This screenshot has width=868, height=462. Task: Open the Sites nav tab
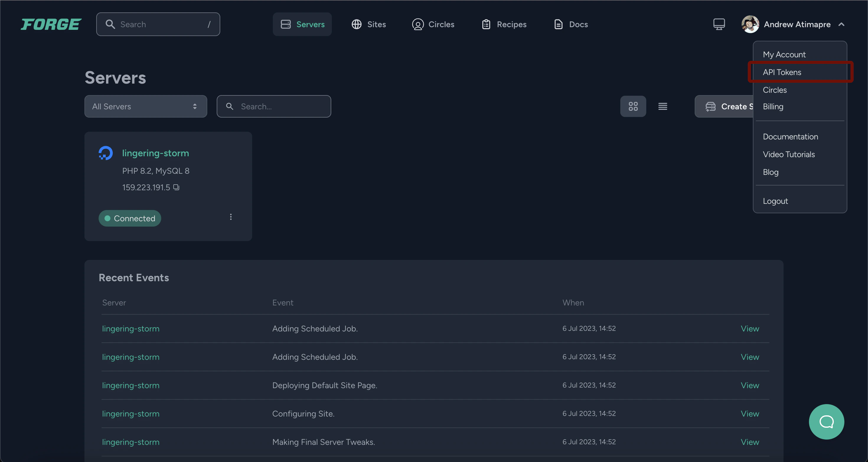point(369,24)
